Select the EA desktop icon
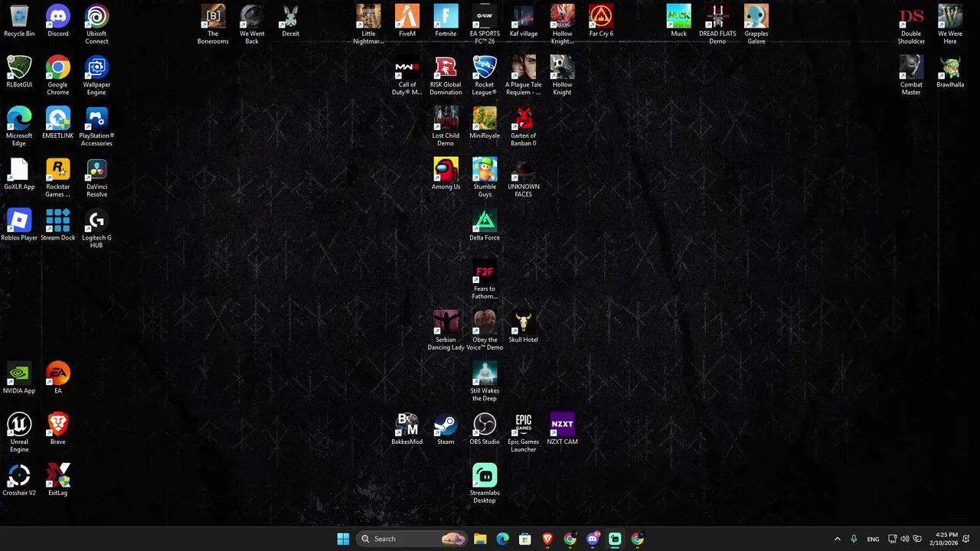 (58, 379)
